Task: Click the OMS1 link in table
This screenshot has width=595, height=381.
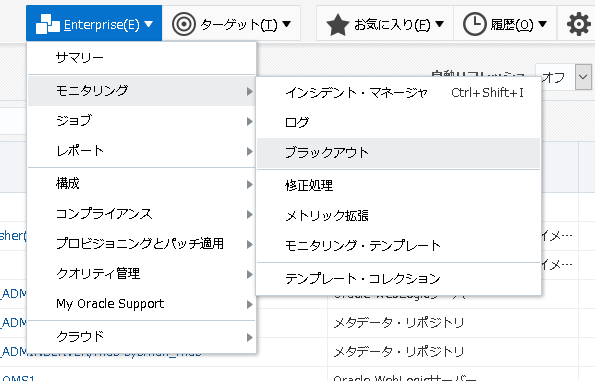Action: point(17,378)
